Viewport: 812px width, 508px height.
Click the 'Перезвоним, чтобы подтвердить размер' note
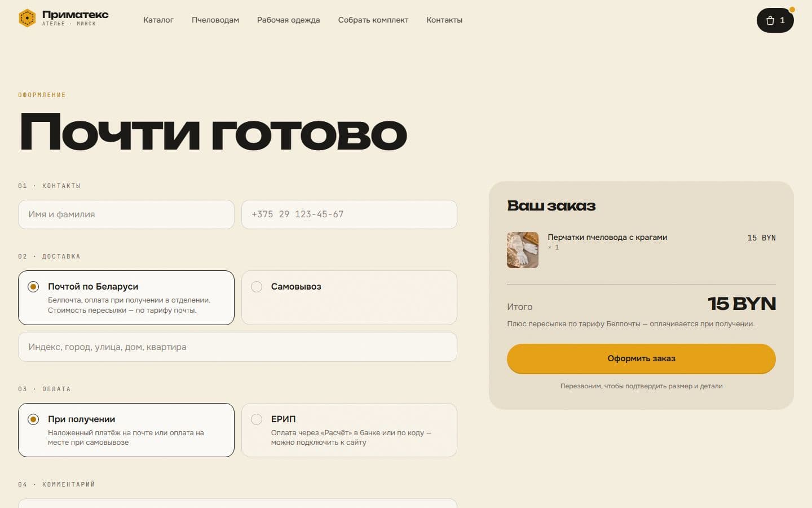pos(641,386)
